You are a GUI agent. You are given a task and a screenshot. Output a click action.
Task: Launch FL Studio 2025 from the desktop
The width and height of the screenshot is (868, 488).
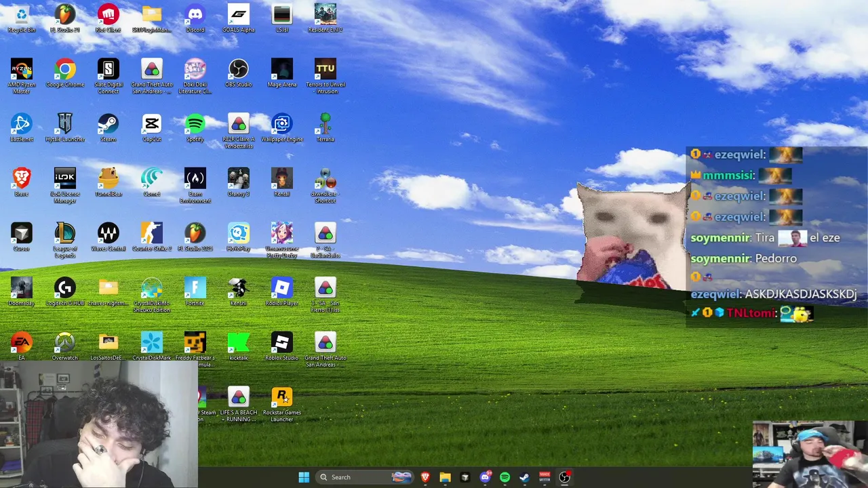(x=195, y=237)
